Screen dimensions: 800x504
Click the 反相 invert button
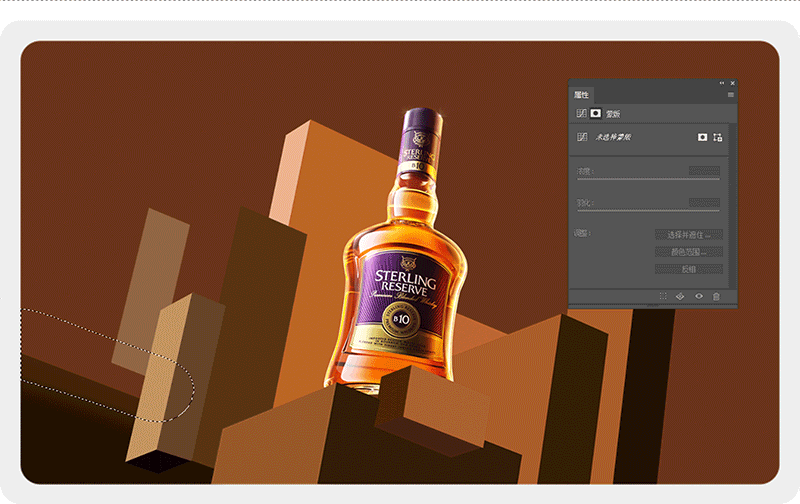coord(689,269)
